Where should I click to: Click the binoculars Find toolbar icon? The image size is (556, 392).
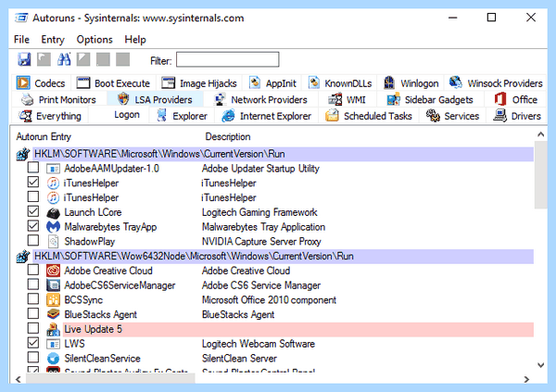point(64,59)
